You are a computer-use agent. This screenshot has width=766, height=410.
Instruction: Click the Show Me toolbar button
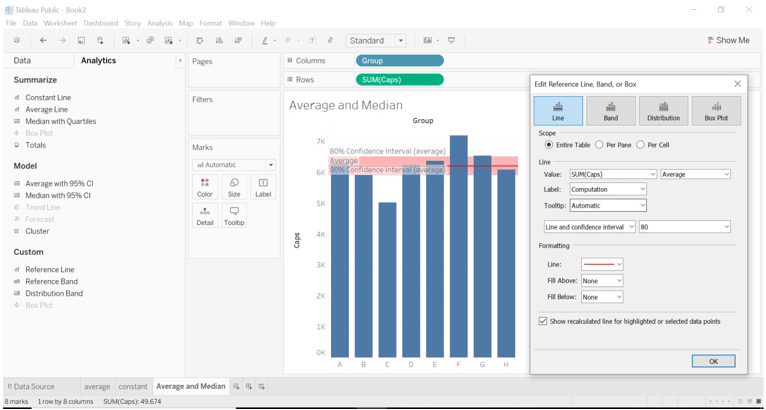point(727,41)
